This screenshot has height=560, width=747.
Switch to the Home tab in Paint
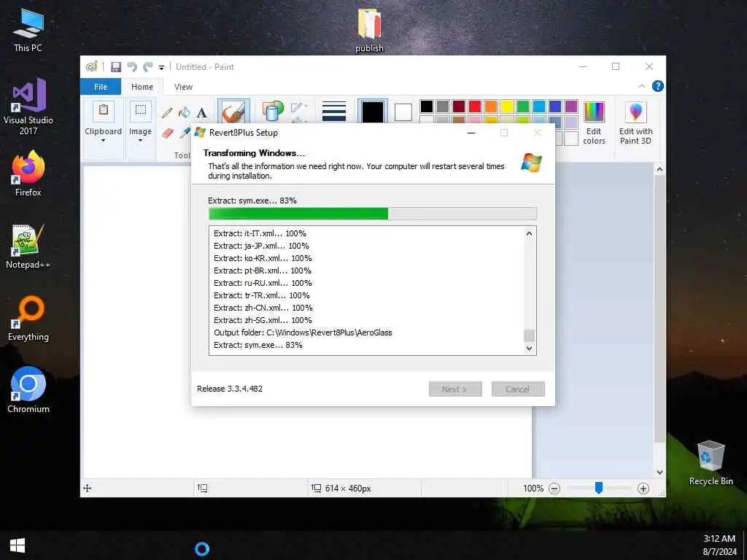(x=142, y=87)
